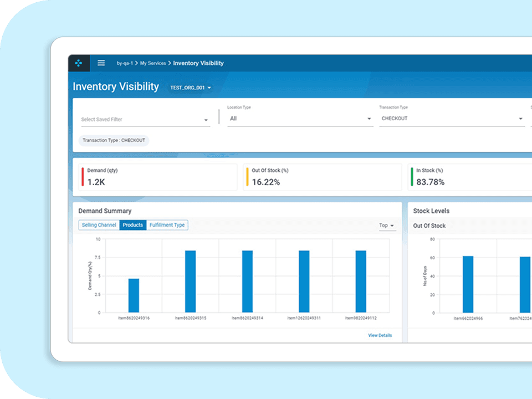The width and height of the screenshot is (532, 399).
Task: Expand the Location Type dropdown
Action: pos(300,119)
